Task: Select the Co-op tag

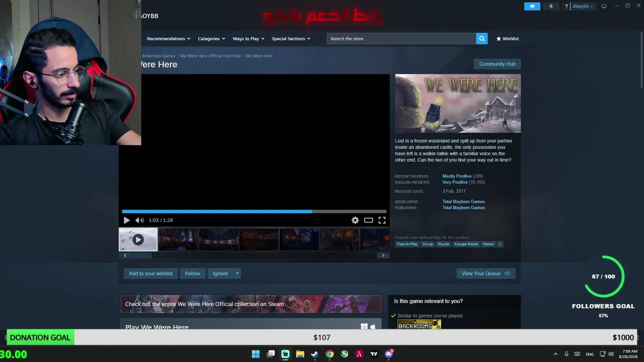Action: [x=428, y=244]
